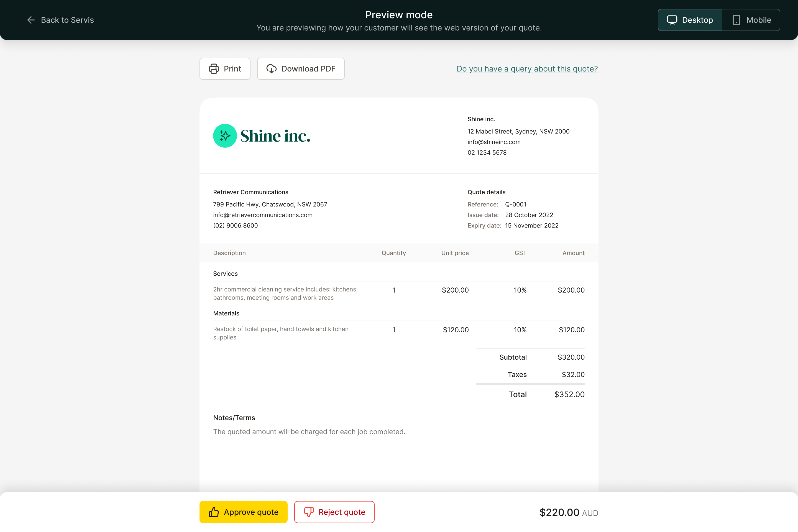Viewport: 798px width, 532px height.
Task: Click the desktop monitor icon
Action: 672,20
